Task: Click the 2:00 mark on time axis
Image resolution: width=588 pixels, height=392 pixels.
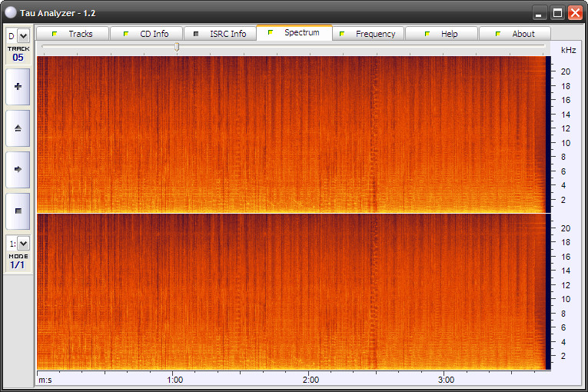Action: pyautogui.click(x=310, y=380)
